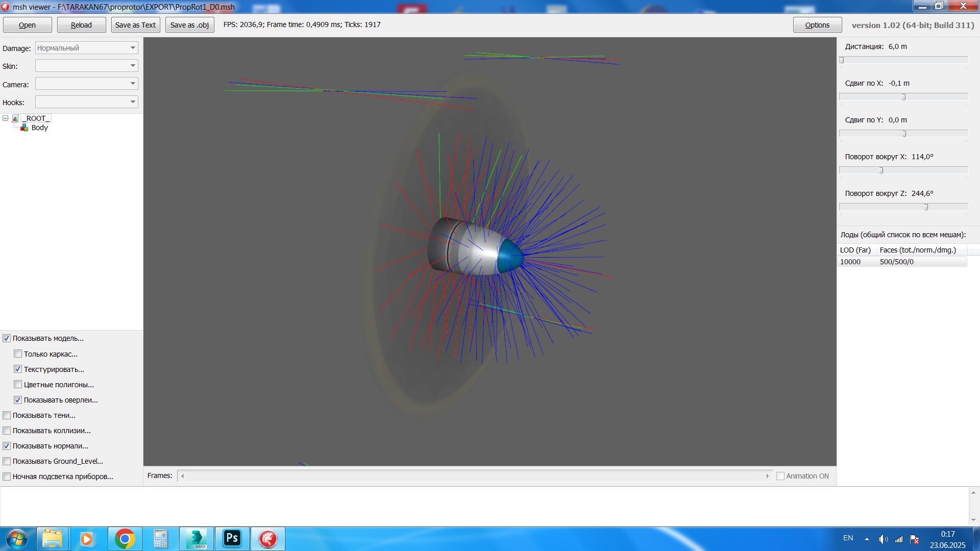Click the Windows Start orb
This screenshot has height=551, width=980.
tap(16, 539)
